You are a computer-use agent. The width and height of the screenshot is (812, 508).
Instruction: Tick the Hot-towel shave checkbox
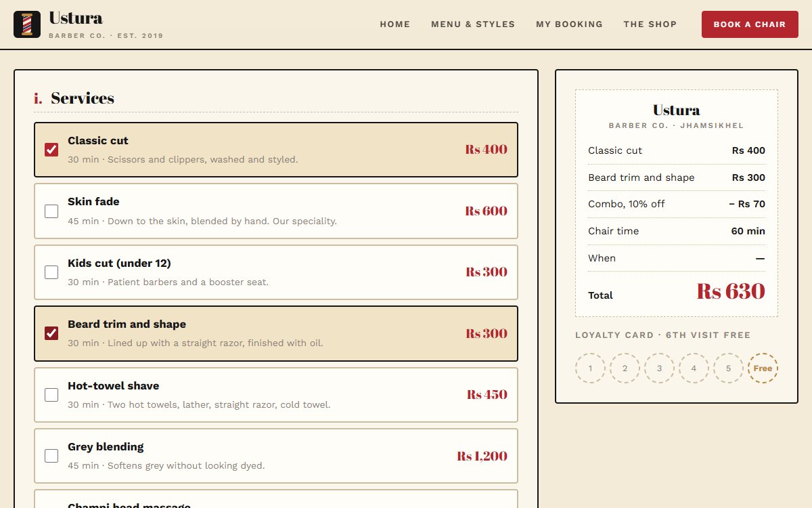tap(51, 395)
